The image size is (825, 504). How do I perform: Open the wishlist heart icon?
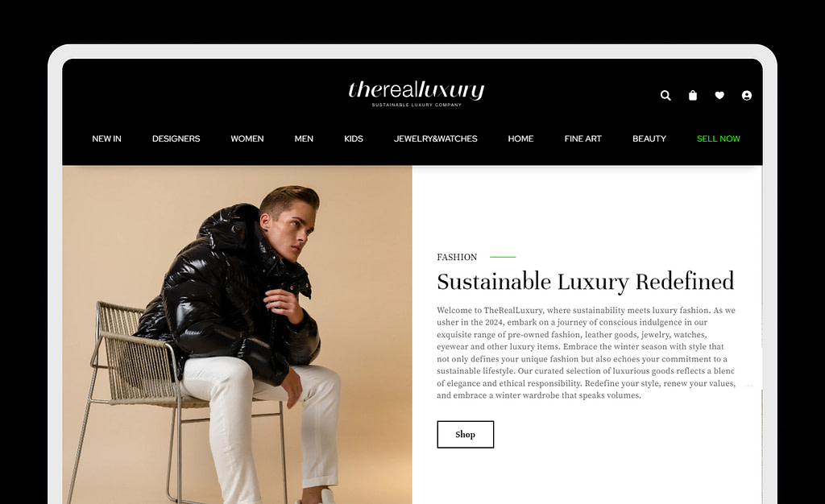point(719,95)
